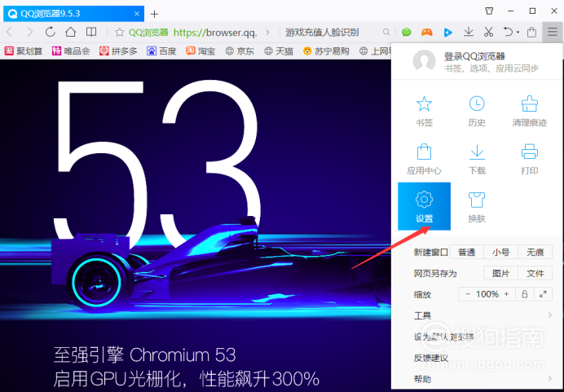Open the WeChat toolbar icon

coord(407,33)
